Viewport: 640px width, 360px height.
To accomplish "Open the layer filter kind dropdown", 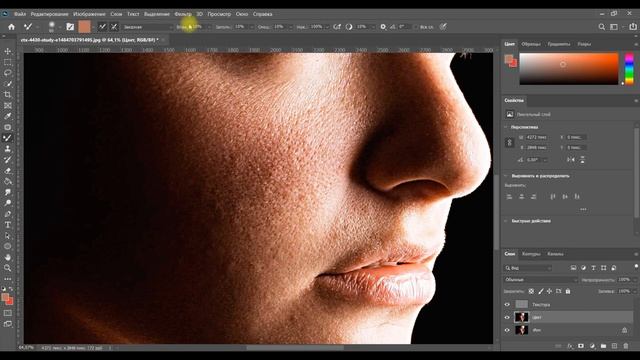I will tap(528, 268).
